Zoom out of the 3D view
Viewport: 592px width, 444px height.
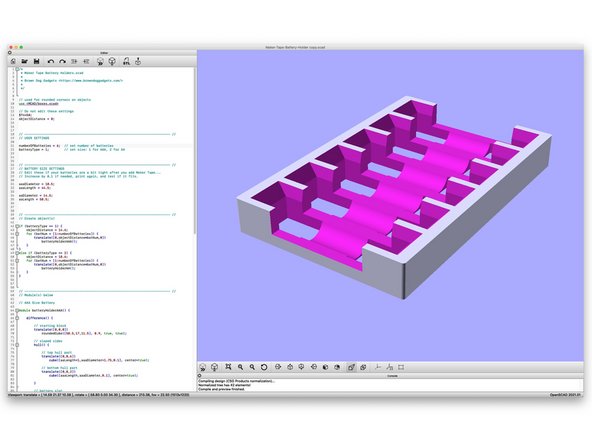click(252, 367)
